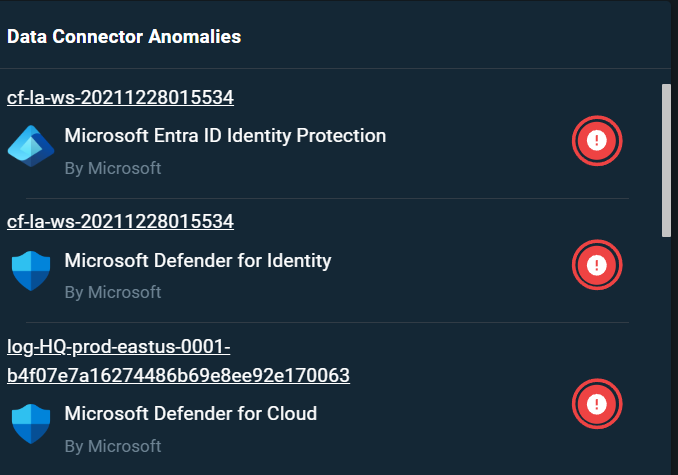678x475 pixels.
Task: Click the divider line below the Entra ID entry
Action: 327,198
